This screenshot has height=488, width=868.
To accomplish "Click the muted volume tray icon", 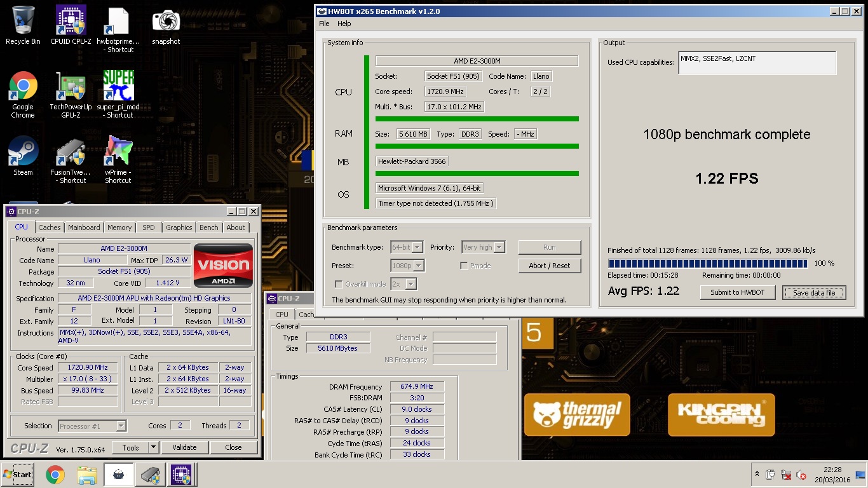I will point(801,475).
